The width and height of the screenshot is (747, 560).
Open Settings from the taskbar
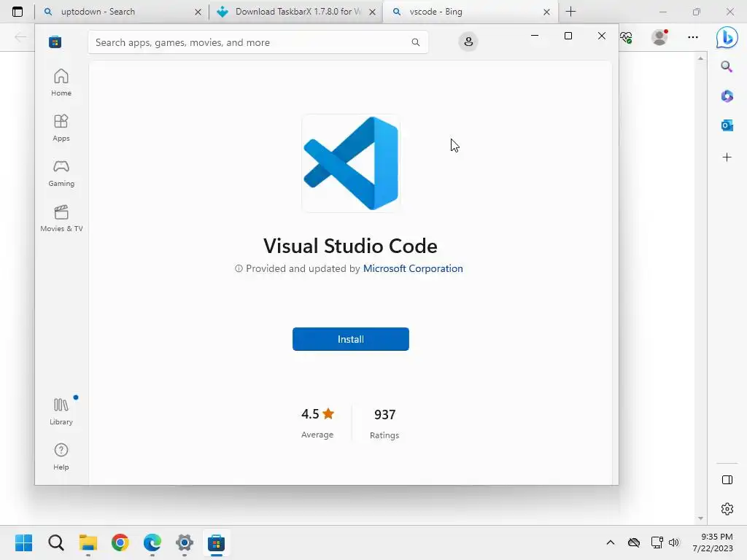point(185,542)
